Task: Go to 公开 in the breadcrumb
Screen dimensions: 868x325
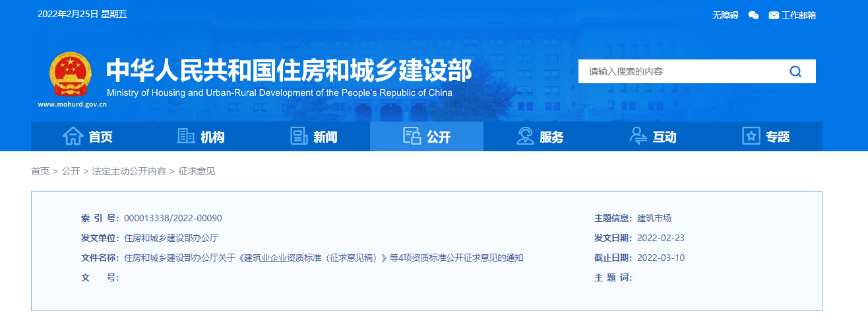Action: click(x=71, y=171)
